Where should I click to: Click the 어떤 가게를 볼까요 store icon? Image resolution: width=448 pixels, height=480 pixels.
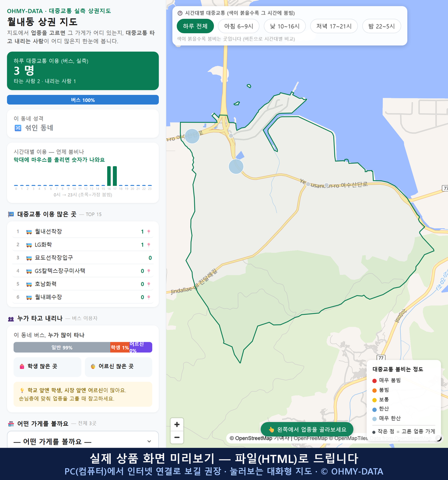pos(11,424)
